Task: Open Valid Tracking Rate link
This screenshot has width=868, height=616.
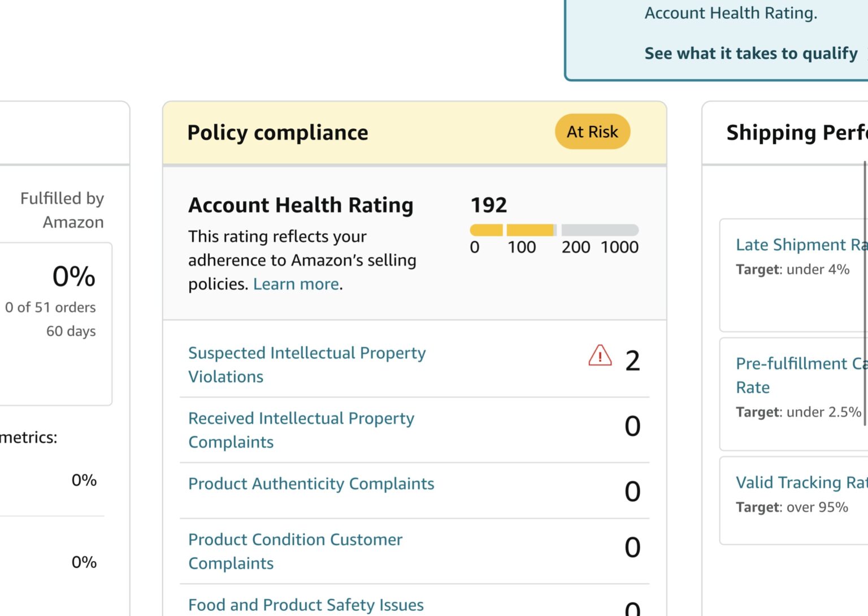Action: [x=802, y=483]
